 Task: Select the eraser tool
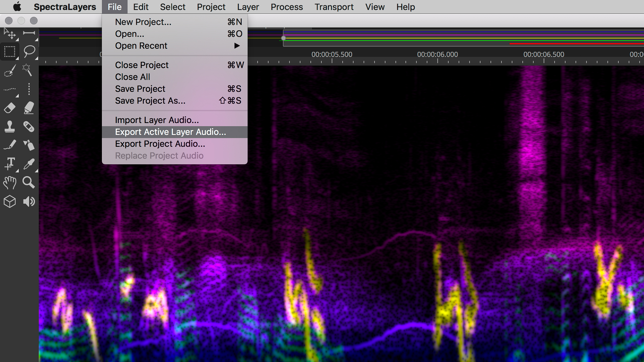tap(9, 108)
